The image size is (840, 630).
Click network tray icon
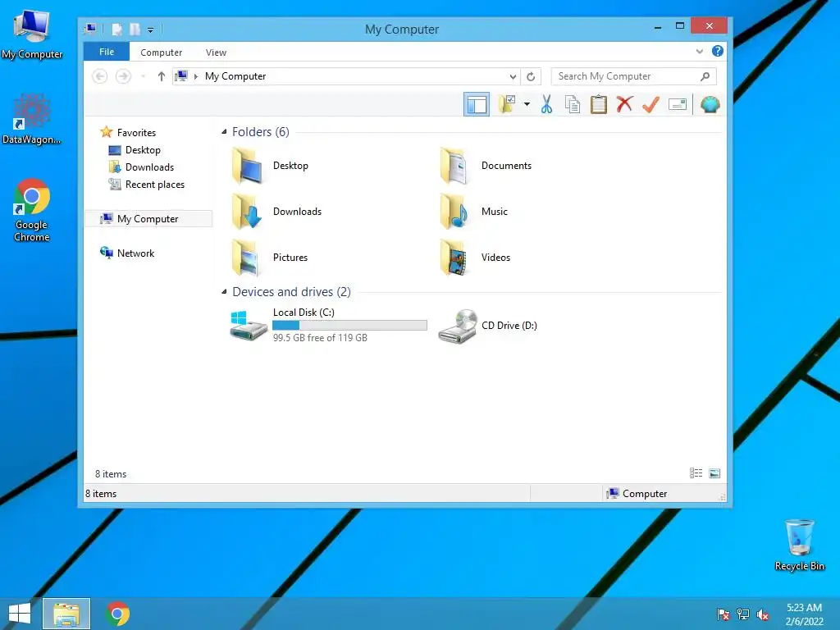[743, 614]
